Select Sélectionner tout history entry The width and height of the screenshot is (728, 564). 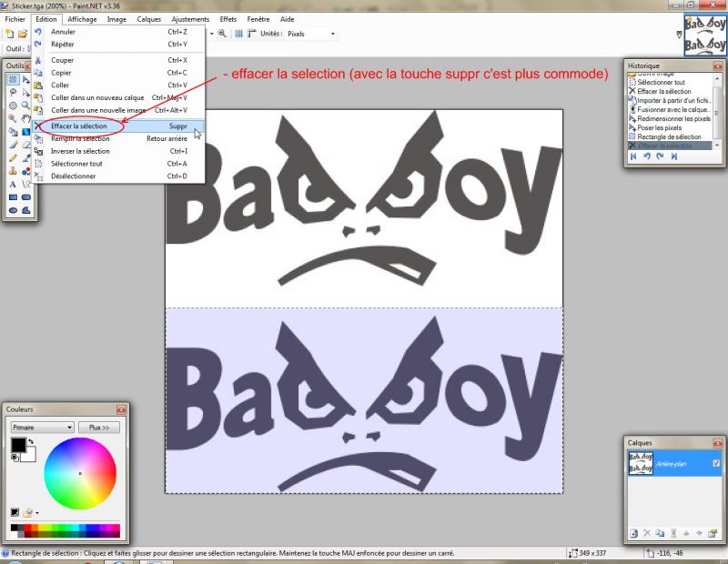point(669,82)
